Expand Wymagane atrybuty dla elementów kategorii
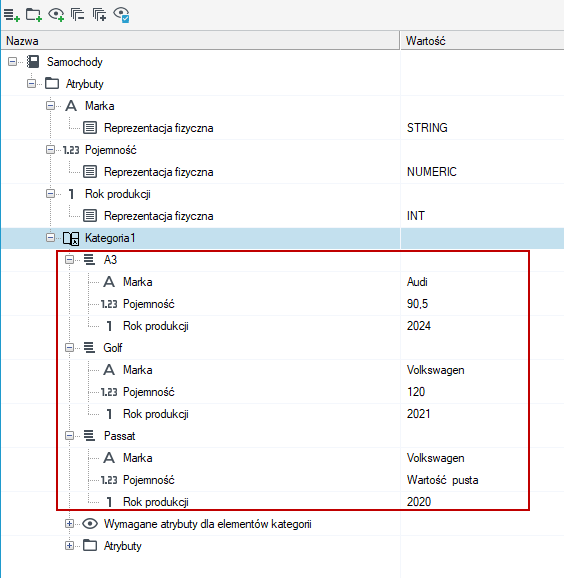 coord(69,523)
